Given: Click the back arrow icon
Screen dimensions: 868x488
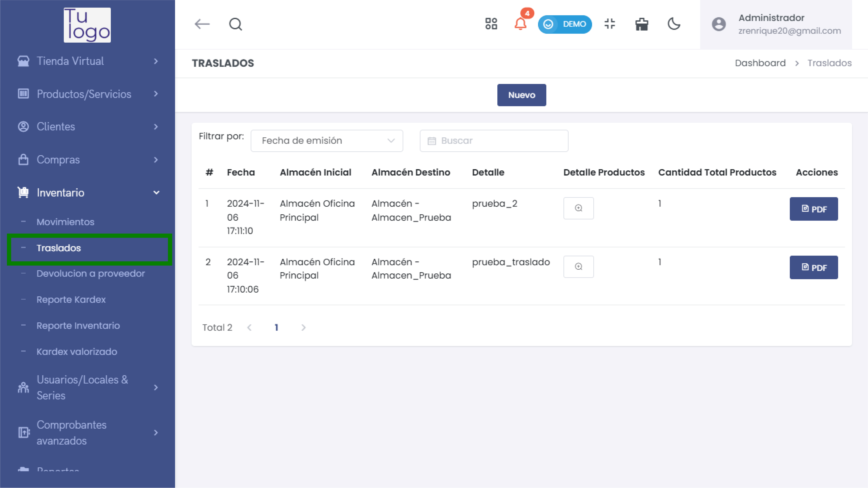Looking at the screenshot, I should [x=202, y=24].
